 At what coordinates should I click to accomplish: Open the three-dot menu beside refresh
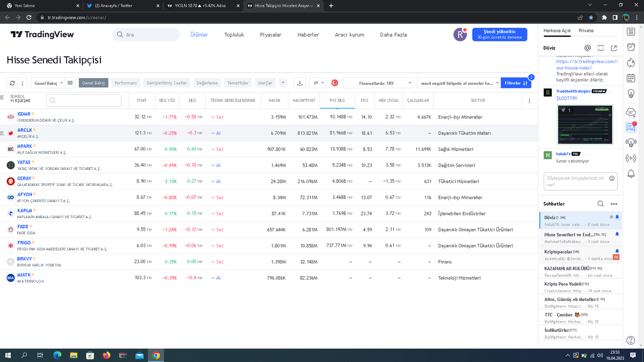tap(22, 83)
